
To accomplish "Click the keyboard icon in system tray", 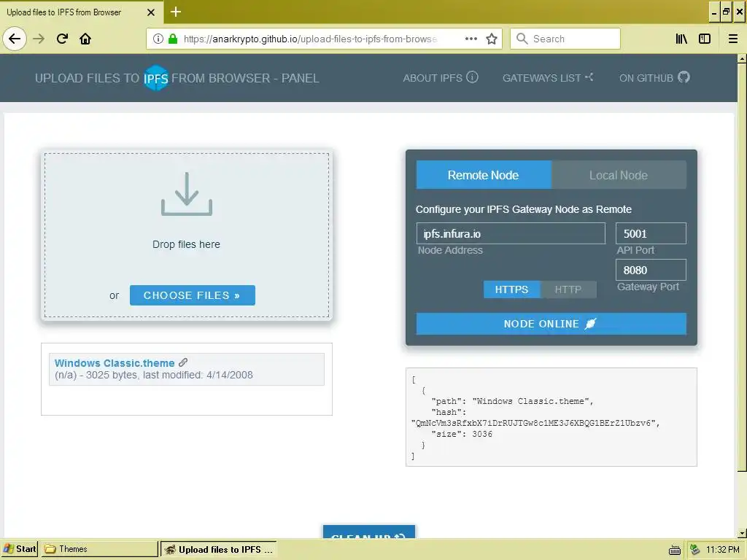I will [x=675, y=550].
